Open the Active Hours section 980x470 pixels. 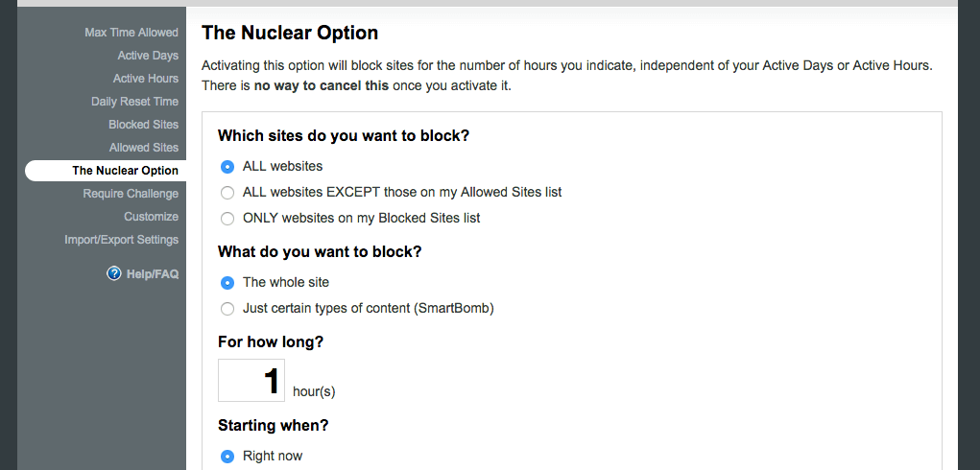pyautogui.click(x=145, y=79)
